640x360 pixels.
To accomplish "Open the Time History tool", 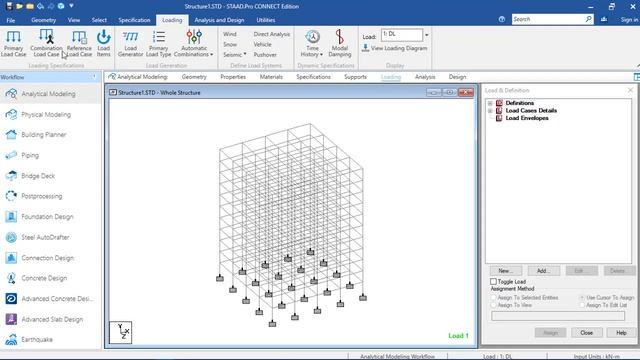I will pyautogui.click(x=312, y=43).
